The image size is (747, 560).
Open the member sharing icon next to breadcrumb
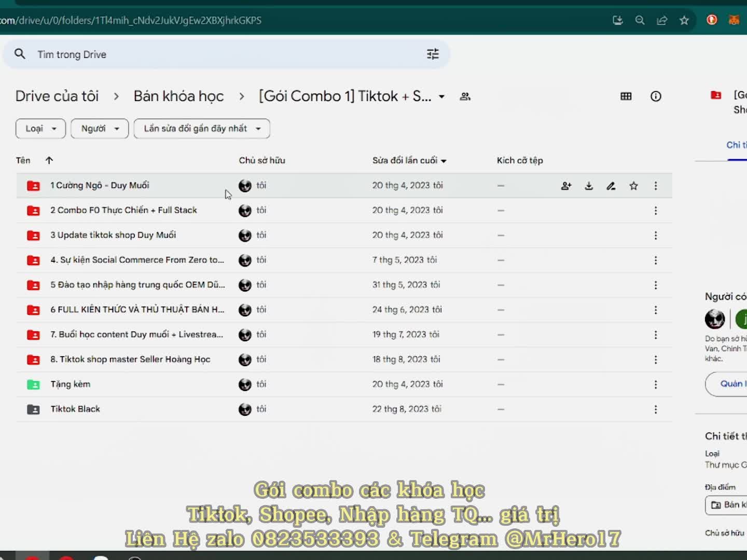(465, 96)
